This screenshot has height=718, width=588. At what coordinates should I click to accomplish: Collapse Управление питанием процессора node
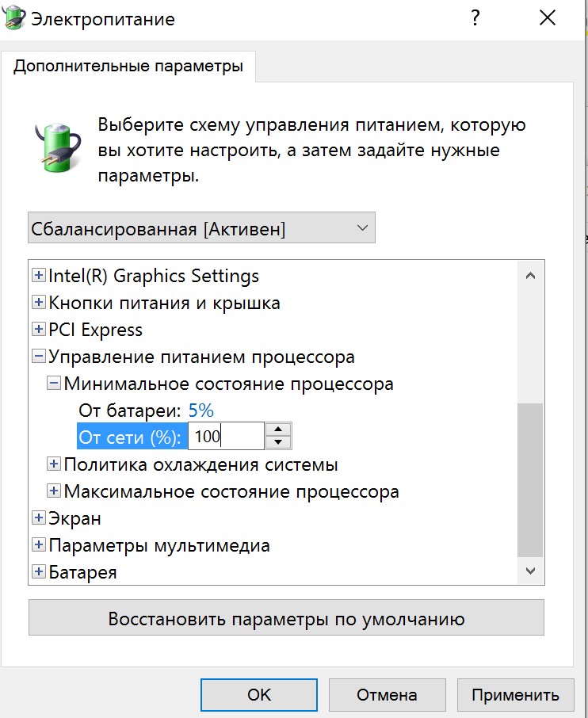pyautogui.click(x=39, y=357)
